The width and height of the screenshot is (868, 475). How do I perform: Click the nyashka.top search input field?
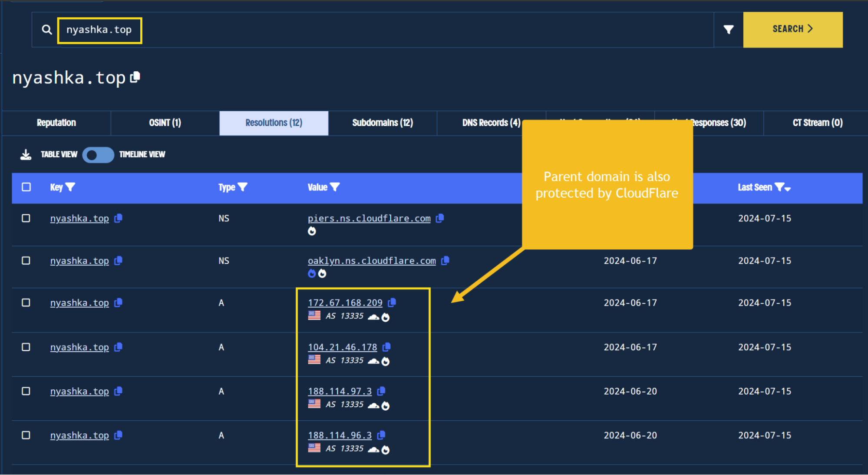point(373,30)
